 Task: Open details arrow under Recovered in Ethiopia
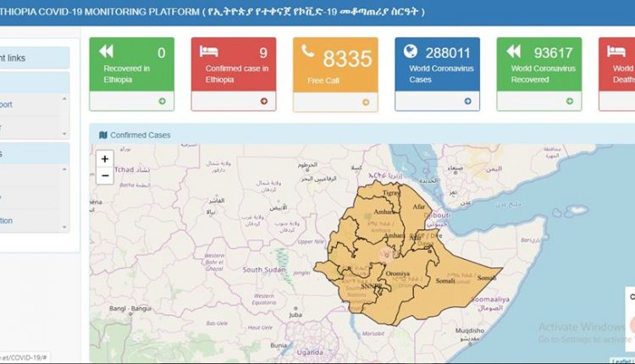click(x=162, y=102)
